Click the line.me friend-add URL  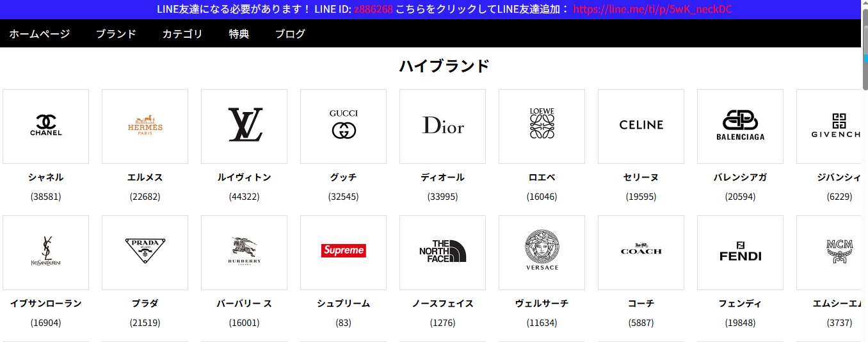click(652, 9)
